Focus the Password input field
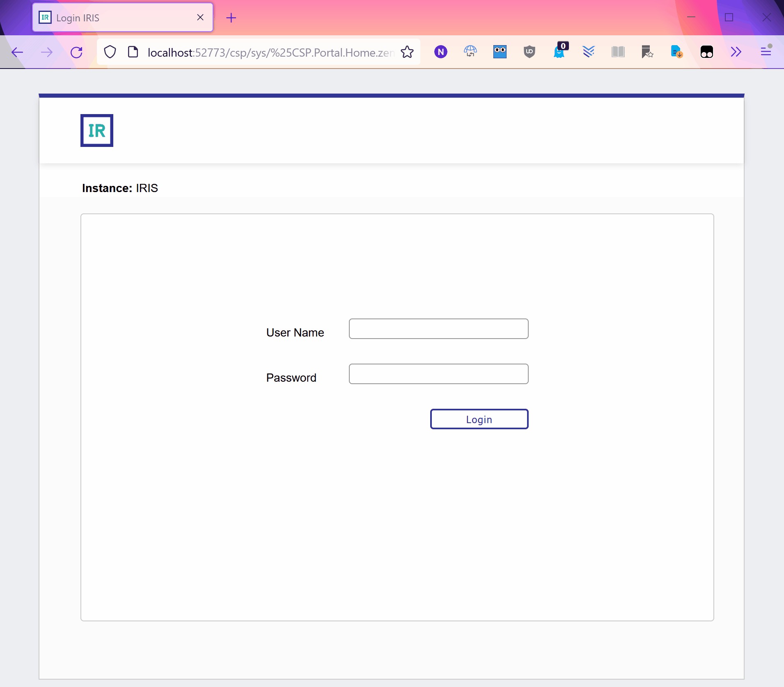Viewport: 784px width, 687px height. coord(438,374)
